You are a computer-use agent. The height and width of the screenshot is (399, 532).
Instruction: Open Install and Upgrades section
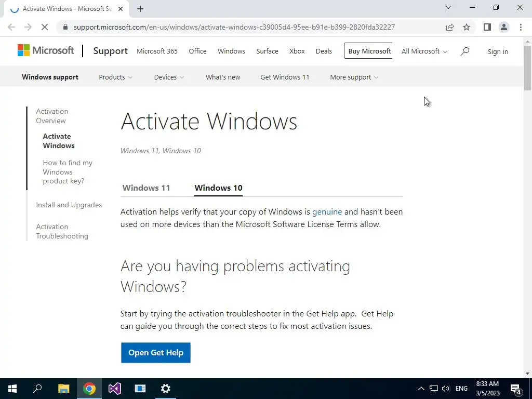[69, 205]
